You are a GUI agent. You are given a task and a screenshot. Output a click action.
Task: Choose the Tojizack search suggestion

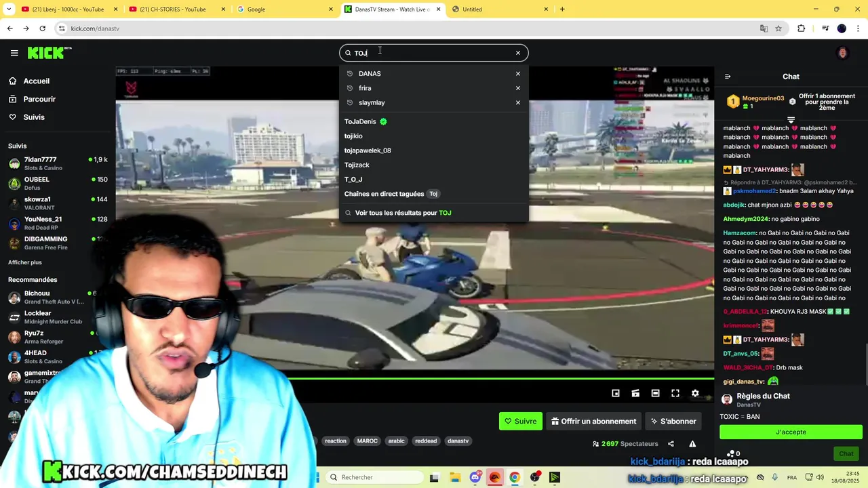(x=434, y=165)
